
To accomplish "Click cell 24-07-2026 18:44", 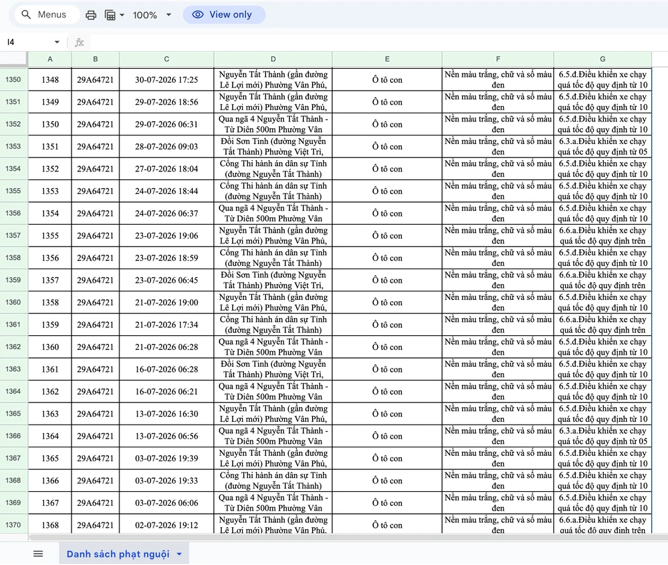I will click(167, 191).
